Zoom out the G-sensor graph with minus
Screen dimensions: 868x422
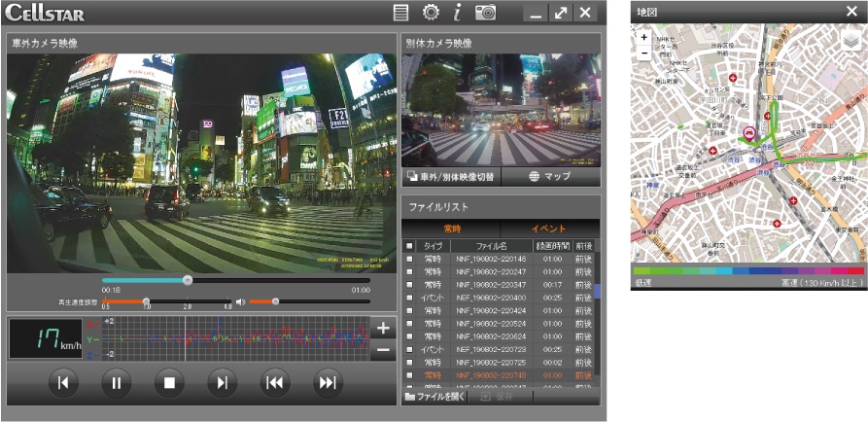383,350
